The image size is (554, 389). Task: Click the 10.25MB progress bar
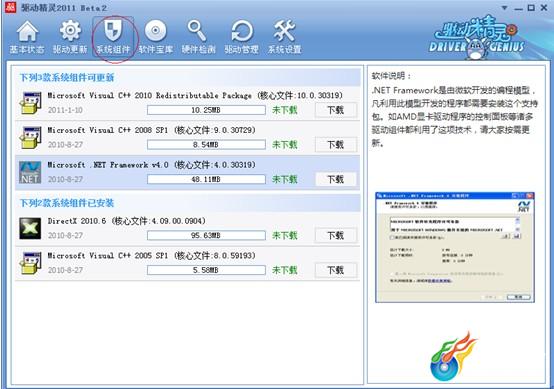point(206,110)
